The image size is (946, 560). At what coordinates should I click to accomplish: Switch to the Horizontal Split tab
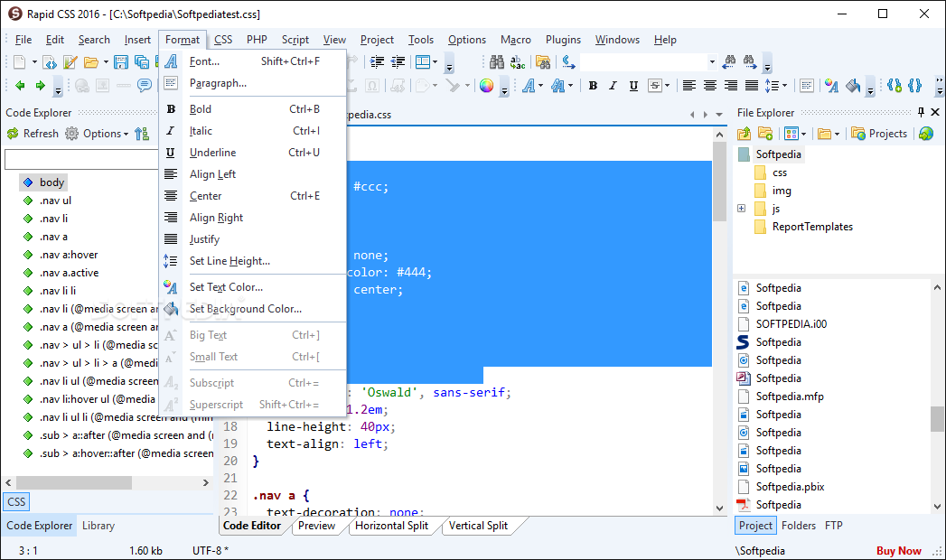[x=391, y=526]
